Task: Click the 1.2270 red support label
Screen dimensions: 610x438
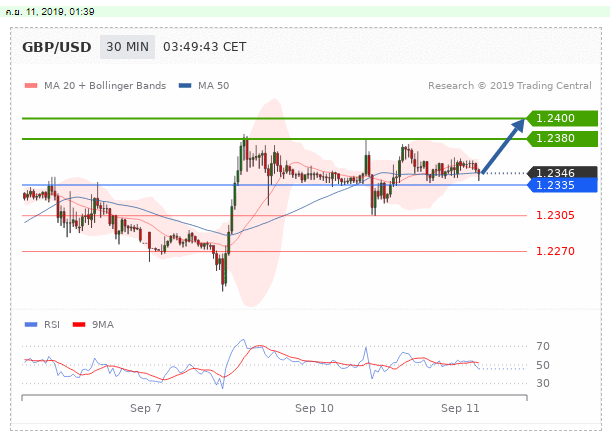Action: 555,251
